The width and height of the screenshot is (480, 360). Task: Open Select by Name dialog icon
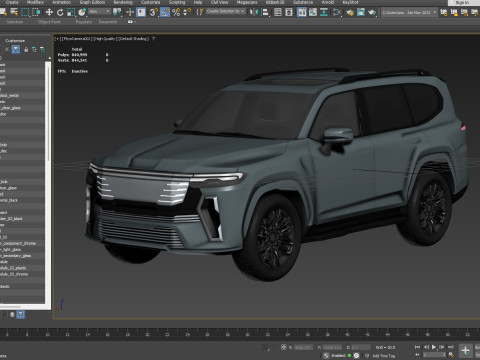pyautogui.click(x=14, y=13)
